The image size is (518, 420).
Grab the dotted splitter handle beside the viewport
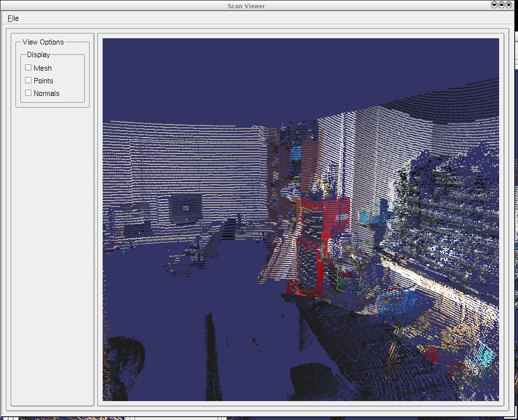[x=96, y=218]
